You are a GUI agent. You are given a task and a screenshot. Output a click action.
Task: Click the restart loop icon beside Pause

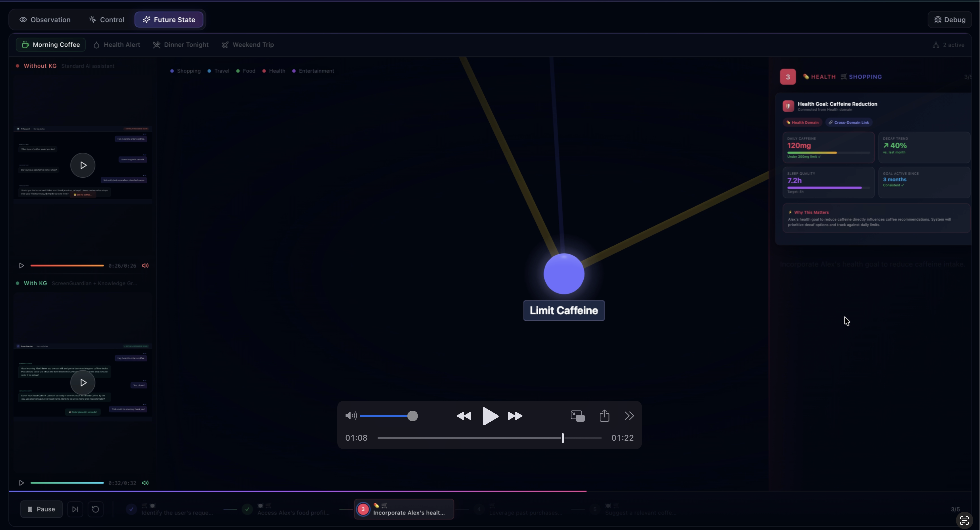point(95,509)
